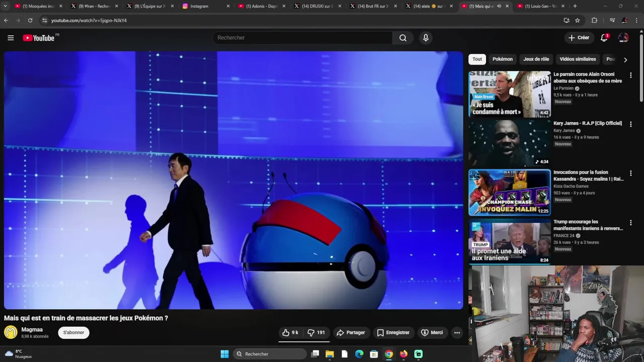Open the Magmaa channel avatar
This screenshot has height=362, width=644.
[x=11, y=332]
